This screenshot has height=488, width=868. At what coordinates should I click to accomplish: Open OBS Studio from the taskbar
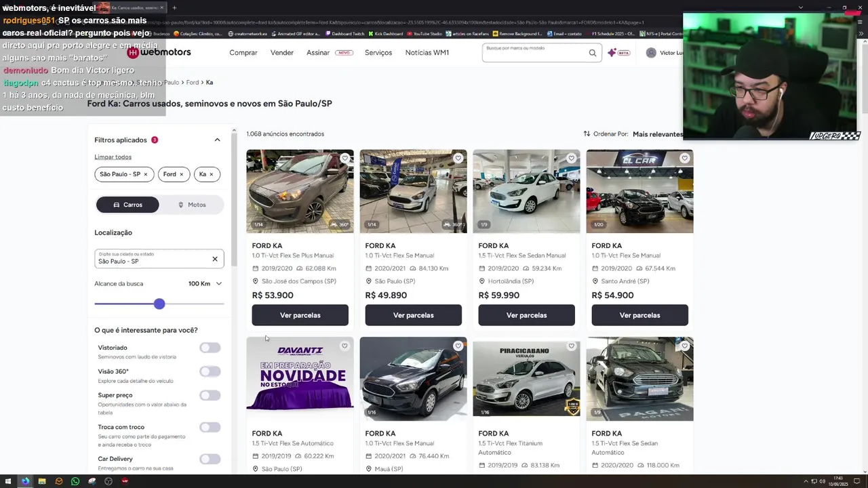(108, 481)
